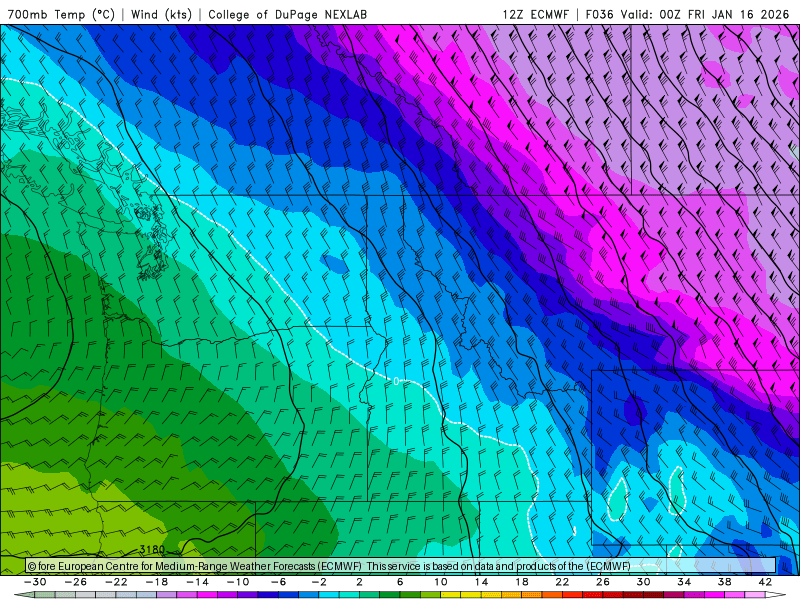Click the "-22" color scale label
Screen dimensions: 800x600
coord(116,582)
